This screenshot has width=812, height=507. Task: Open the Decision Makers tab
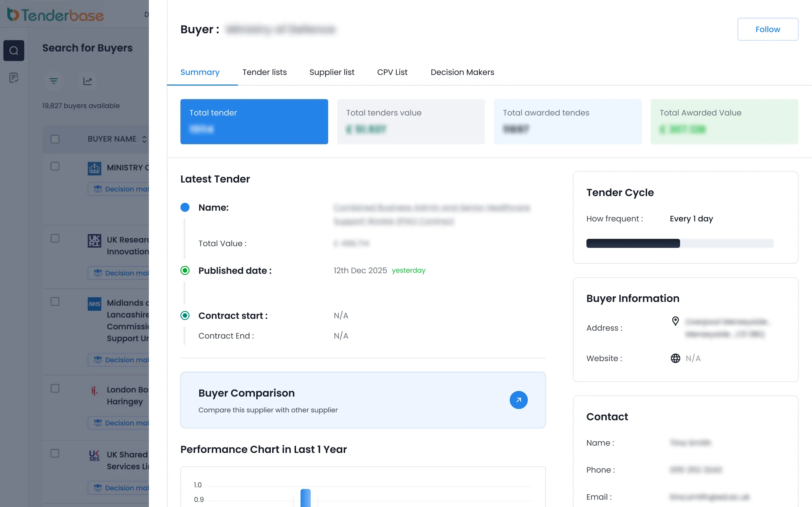(x=462, y=72)
